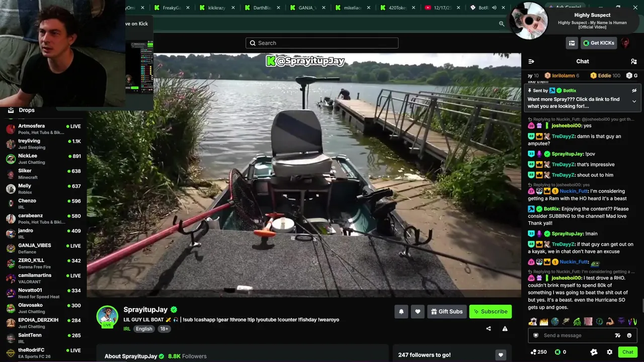The image size is (644, 362).
Task: Open camilamartins VALORANT channel
Action: coord(43,278)
